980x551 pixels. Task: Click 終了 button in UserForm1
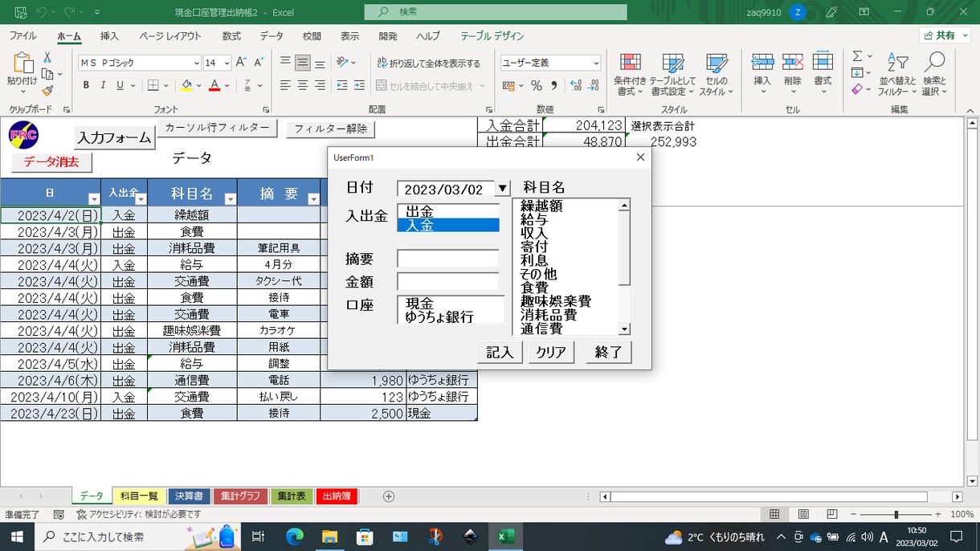point(609,353)
